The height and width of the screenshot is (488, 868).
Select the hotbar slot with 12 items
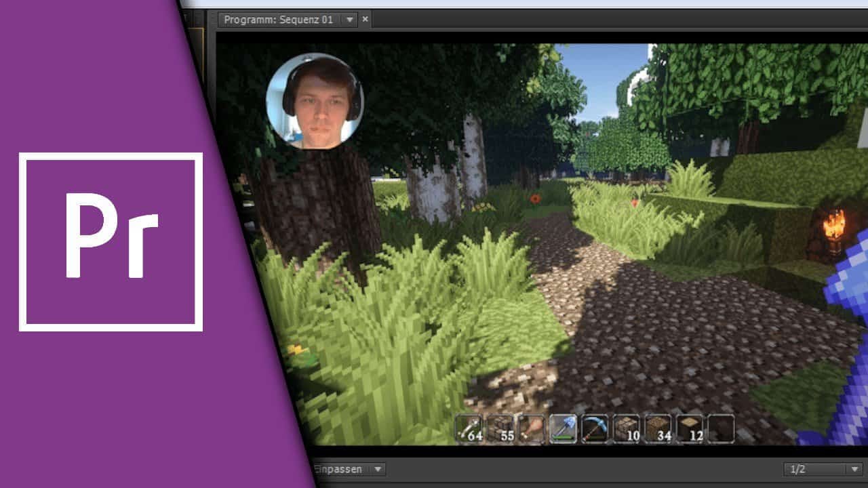coord(690,429)
